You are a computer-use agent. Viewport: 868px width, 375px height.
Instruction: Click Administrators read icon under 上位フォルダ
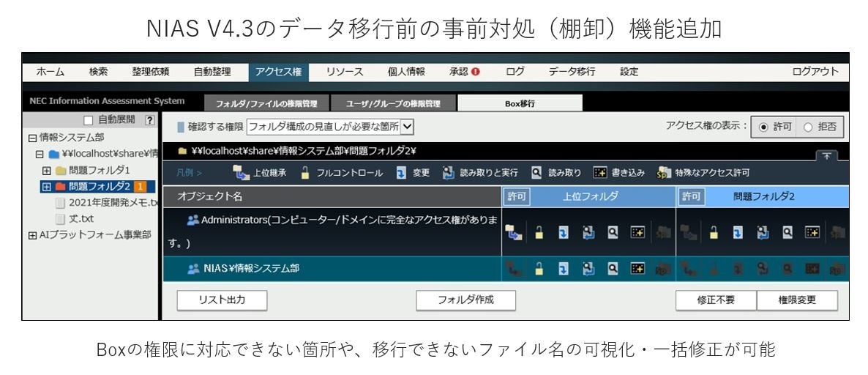(613, 233)
